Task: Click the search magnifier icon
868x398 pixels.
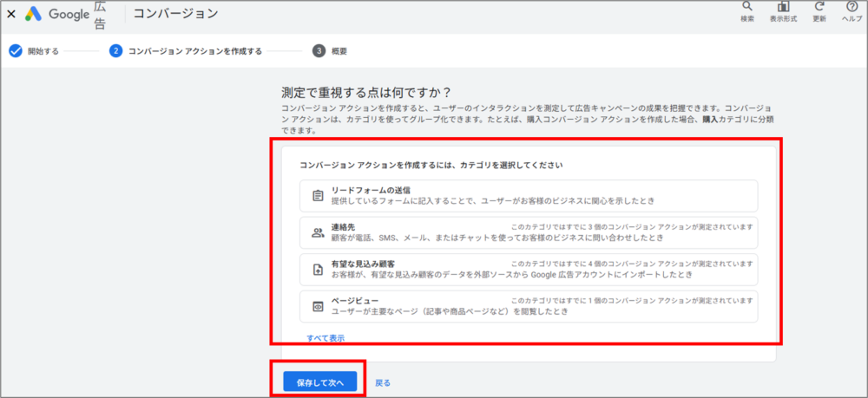Action: (x=746, y=7)
